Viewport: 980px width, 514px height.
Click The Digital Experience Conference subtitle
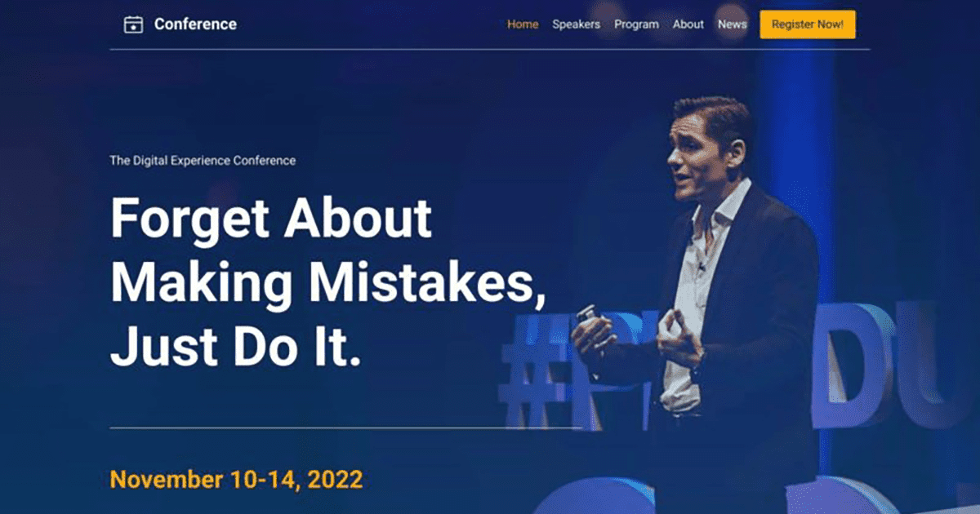click(203, 161)
